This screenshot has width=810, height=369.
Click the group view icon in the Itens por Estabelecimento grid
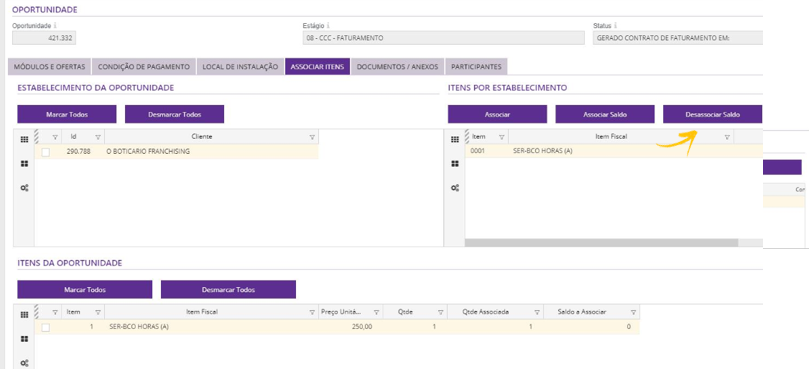[455, 164]
